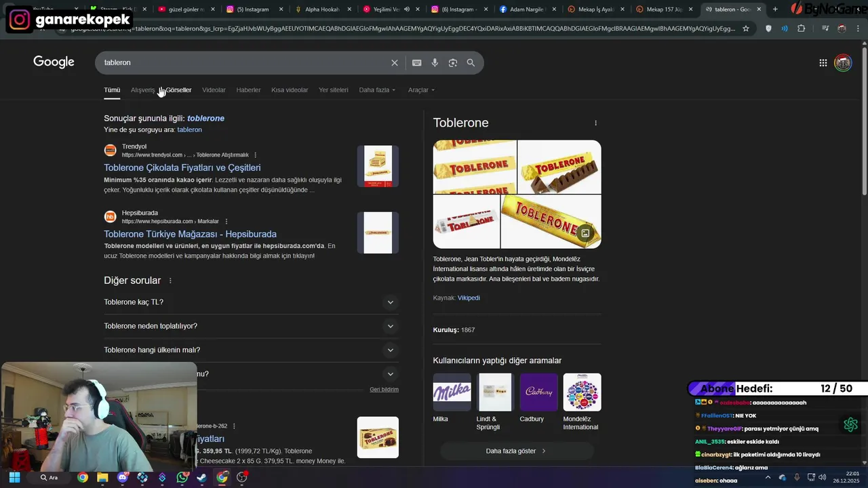Open the Toblerone Cheesecake result thumbnail
Image resolution: width=868 pixels, height=488 pixels.
(x=378, y=437)
